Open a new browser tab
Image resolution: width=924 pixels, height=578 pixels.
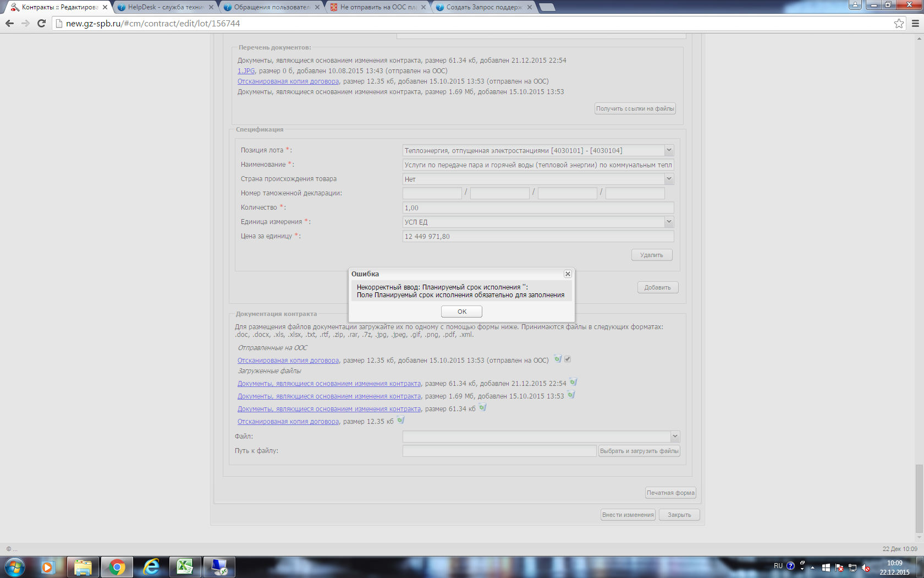pyautogui.click(x=547, y=7)
